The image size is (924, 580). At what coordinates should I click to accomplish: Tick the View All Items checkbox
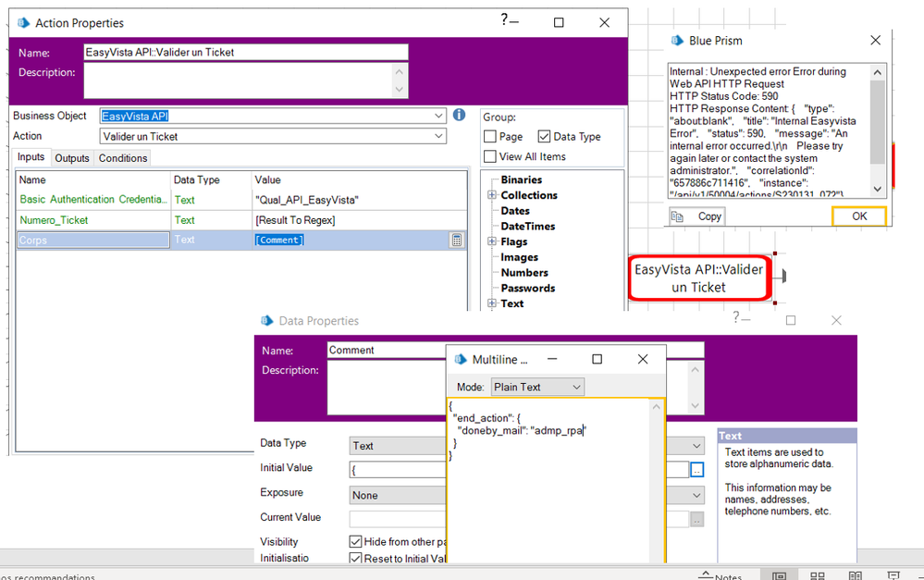(490, 156)
